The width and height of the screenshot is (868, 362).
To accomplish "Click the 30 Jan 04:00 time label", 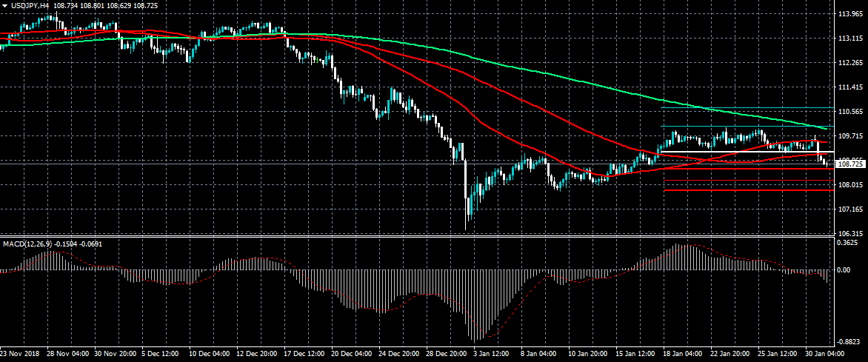I will [825, 354].
